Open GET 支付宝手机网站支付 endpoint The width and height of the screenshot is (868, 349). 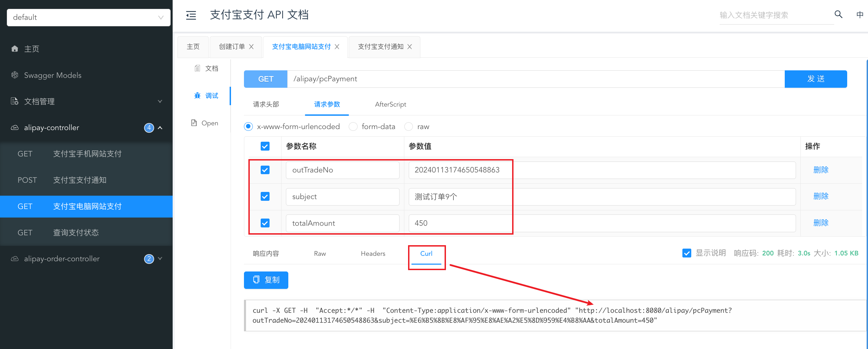[x=86, y=154]
